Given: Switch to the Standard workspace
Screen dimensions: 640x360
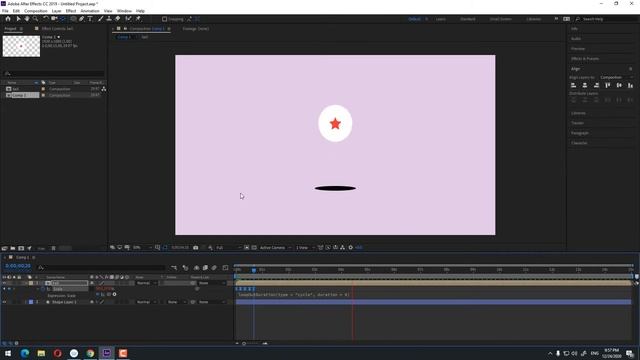Looking at the screenshot, I should [x=467, y=19].
